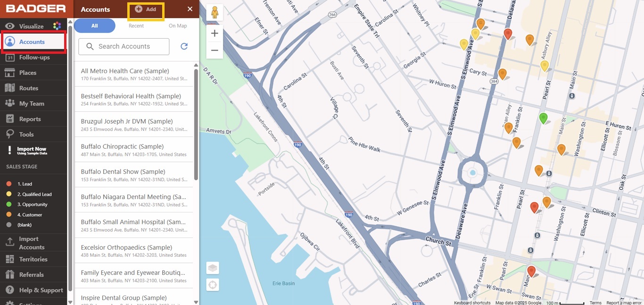
Task: Zoom in on the map
Action: 215,34
